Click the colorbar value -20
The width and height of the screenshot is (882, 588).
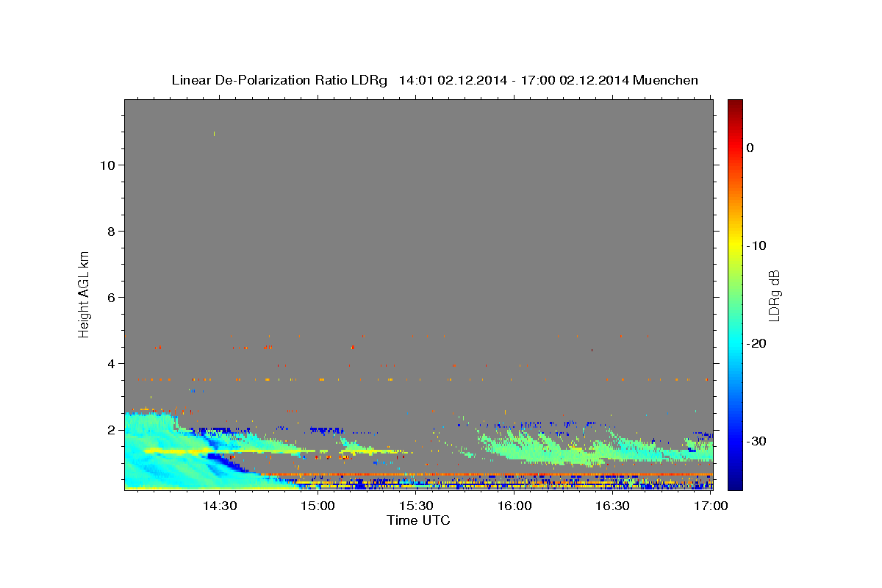pyautogui.click(x=759, y=343)
